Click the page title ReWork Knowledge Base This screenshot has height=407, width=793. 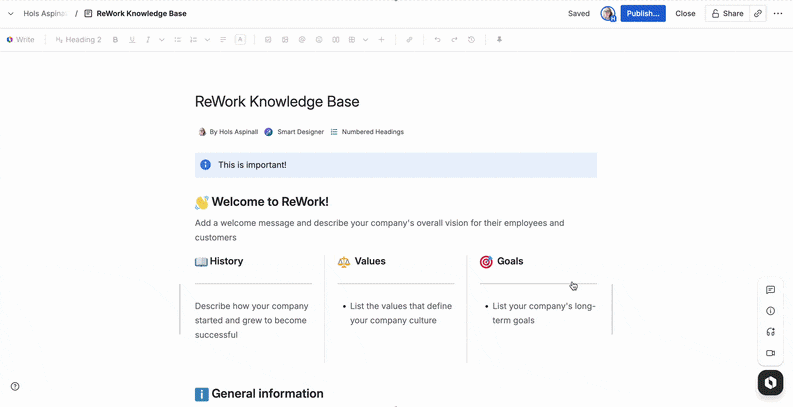(277, 102)
